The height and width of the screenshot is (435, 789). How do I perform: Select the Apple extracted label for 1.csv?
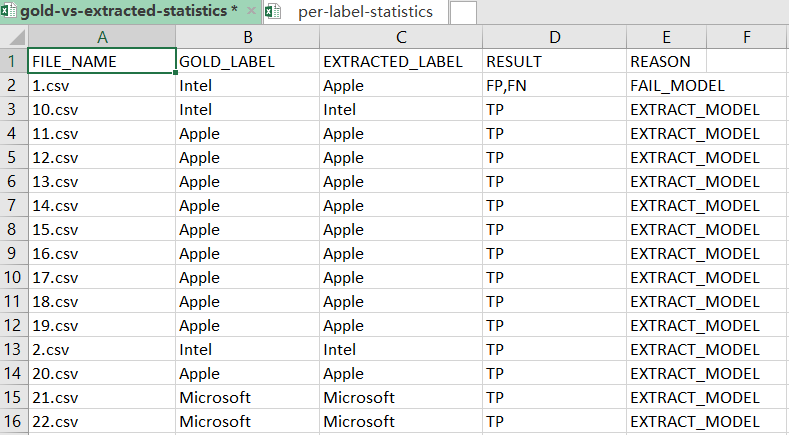click(401, 85)
